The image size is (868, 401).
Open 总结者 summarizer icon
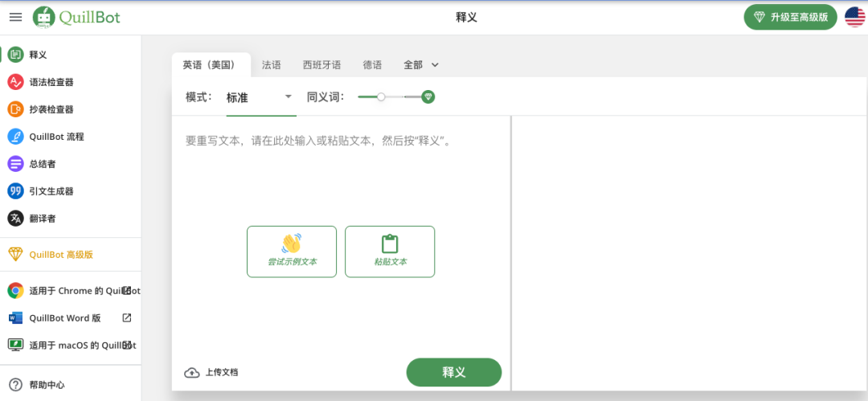(x=15, y=164)
